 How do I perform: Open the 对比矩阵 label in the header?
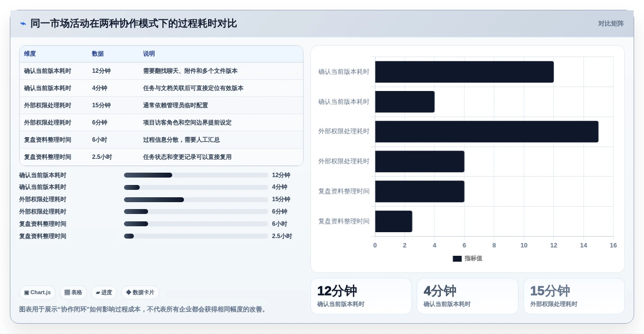click(x=611, y=24)
